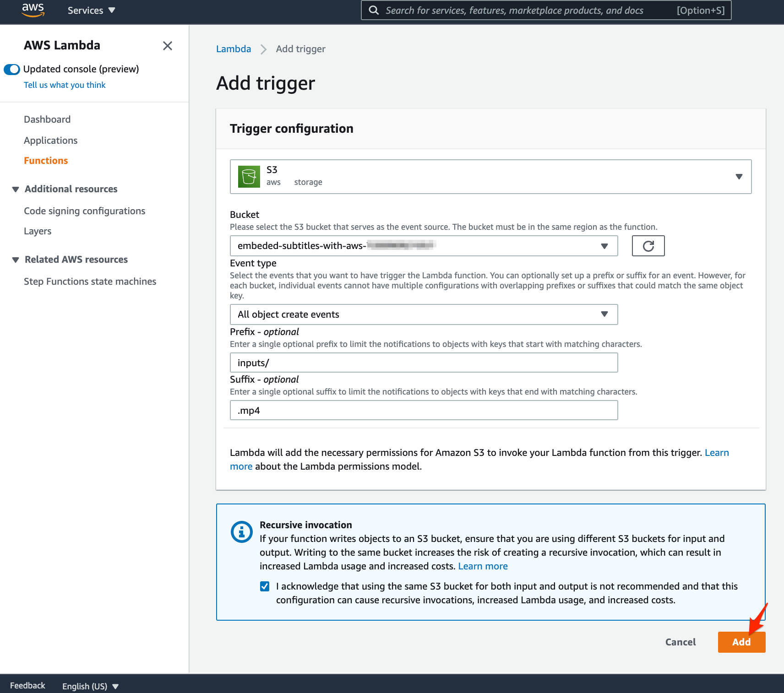Click the Prefix input field

tap(424, 363)
